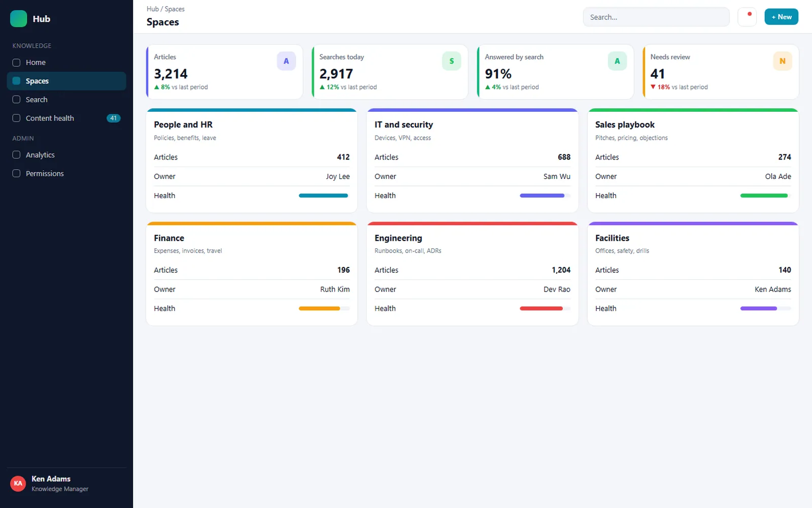This screenshot has height=508, width=812.
Task: Click the Knowledge Manager role label
Action: coord(60,489)
